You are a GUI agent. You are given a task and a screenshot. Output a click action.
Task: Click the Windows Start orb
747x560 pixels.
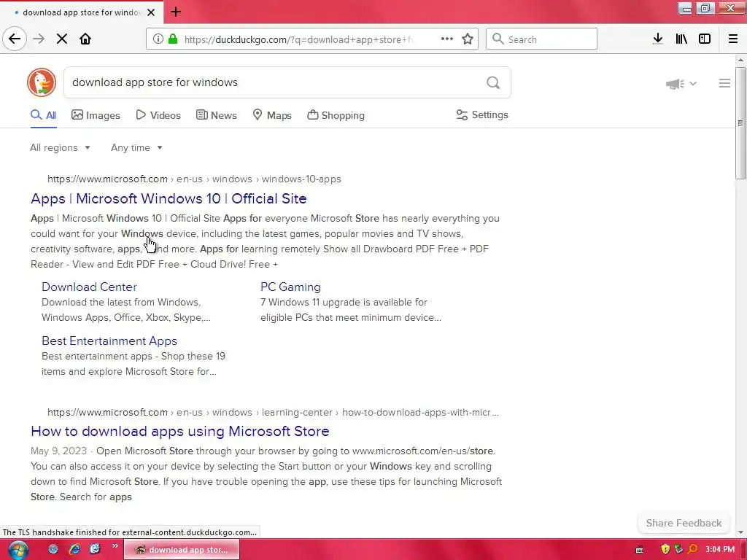tap(18, 550)
